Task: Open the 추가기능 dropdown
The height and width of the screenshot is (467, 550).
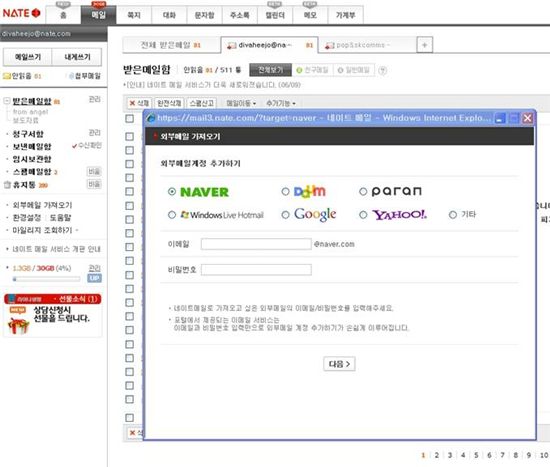Action: pyautogui.click(x=281, y=103)
